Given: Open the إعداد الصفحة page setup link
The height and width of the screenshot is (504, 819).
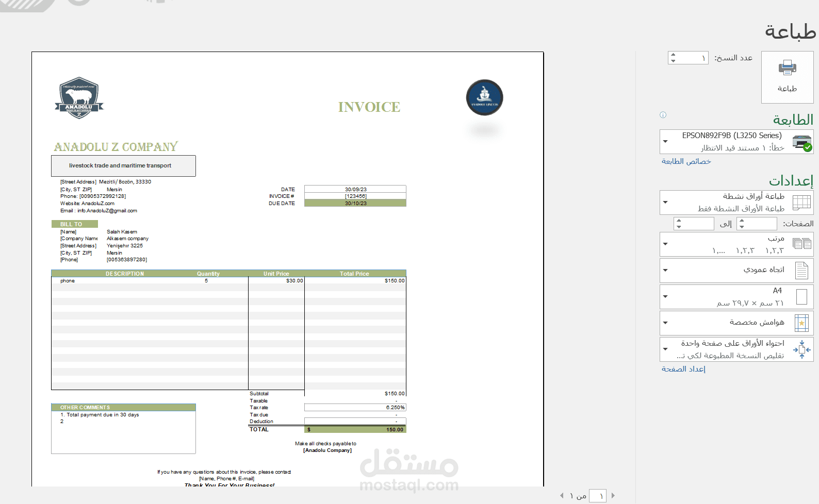Looking at the screenshot, I should [683, 369].
